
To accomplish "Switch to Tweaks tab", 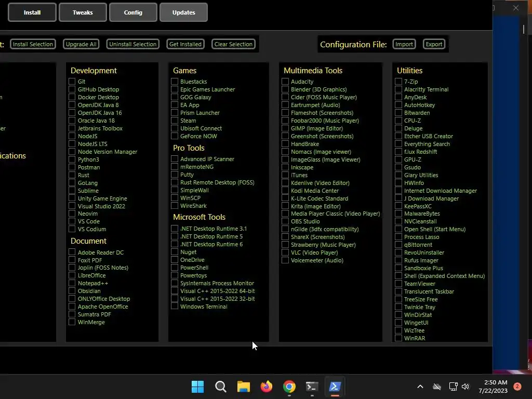I will tap(83, 12).
